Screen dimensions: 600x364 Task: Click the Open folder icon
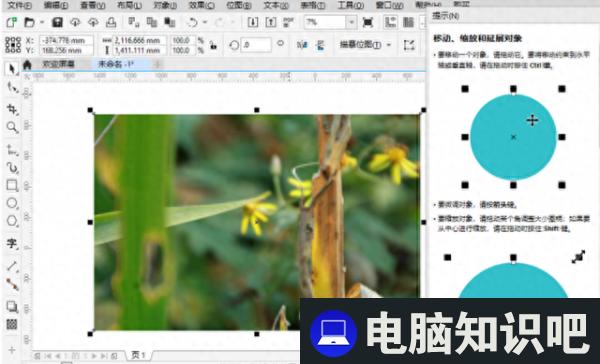coord(29,22)
